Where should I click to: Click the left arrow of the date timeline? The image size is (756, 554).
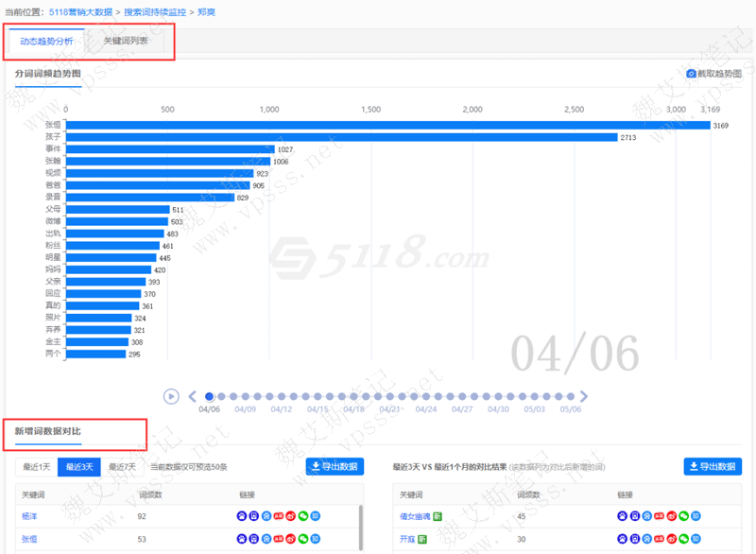point(192,396)
